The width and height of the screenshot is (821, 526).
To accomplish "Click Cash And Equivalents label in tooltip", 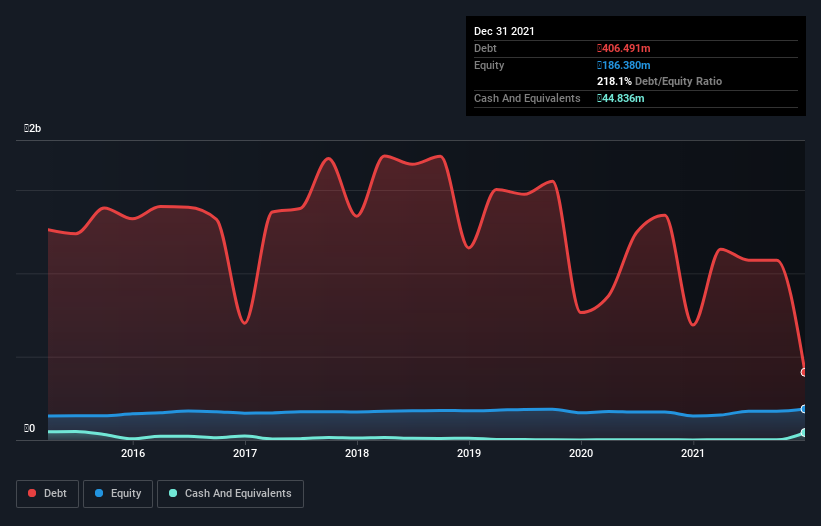I will [527, 98].
